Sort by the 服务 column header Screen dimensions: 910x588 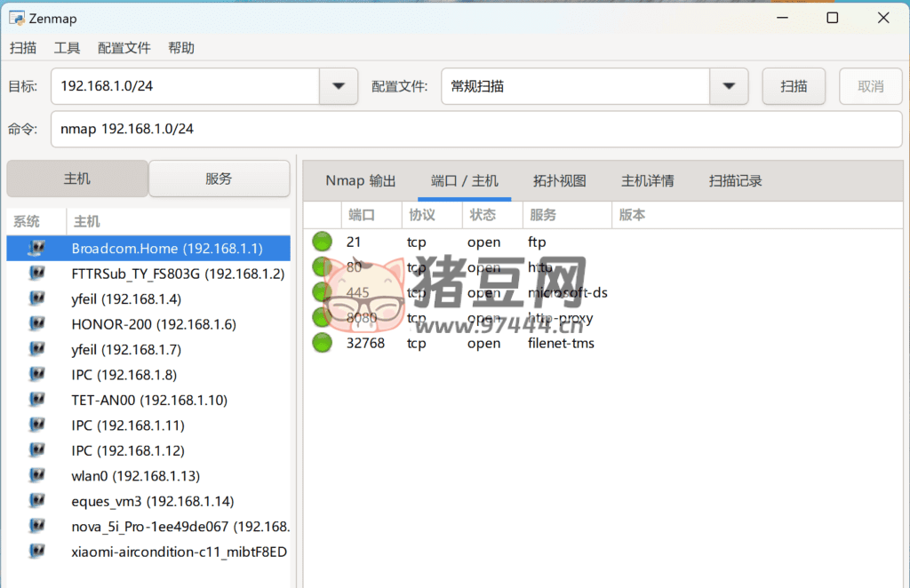567,215
